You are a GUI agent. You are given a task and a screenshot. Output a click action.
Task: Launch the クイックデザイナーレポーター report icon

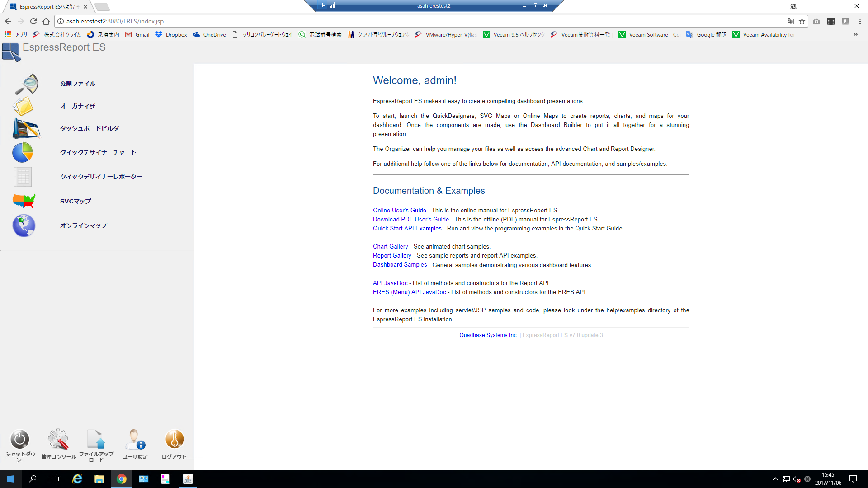tap(23, 177)
